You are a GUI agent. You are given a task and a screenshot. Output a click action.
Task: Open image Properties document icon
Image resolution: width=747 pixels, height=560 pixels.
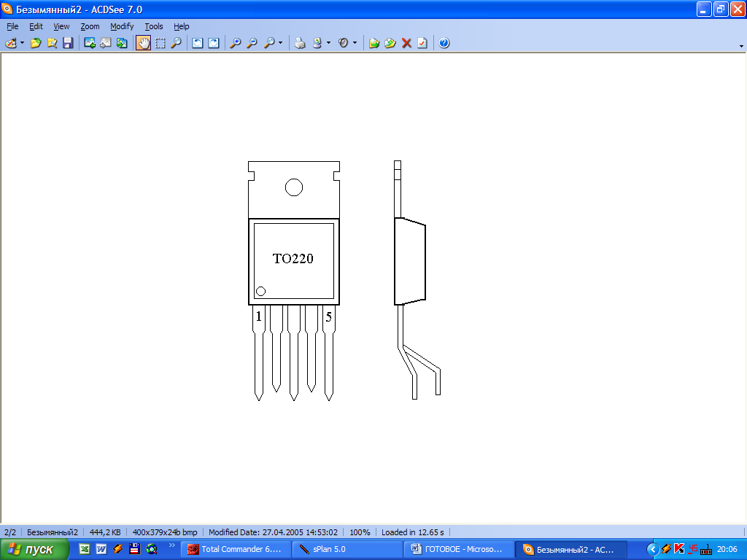pyautogui.click(x=422, y=43)
